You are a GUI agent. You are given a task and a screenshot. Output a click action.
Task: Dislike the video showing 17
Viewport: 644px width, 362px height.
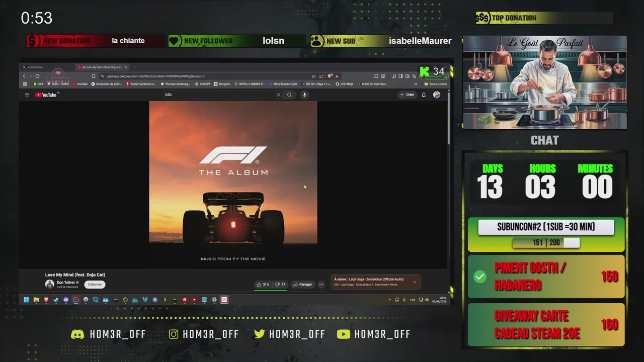[281, 285]
